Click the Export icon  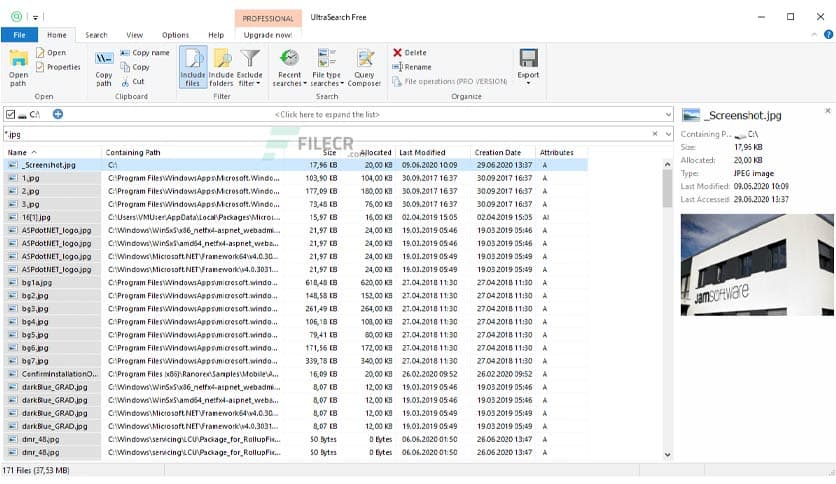coord(528,60)
